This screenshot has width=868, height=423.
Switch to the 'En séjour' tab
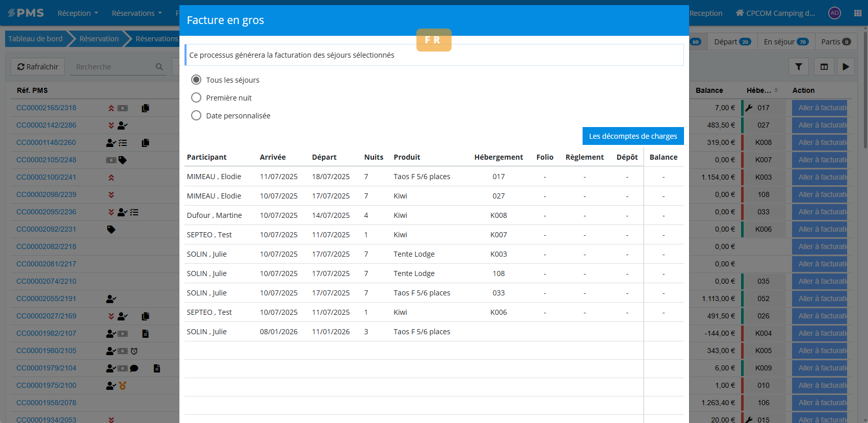(x=785, y=42)
